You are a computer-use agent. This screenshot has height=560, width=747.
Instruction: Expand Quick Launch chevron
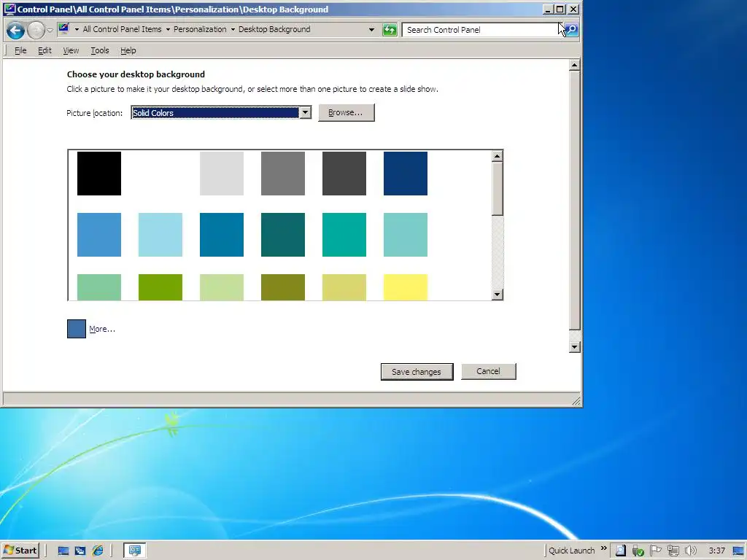pyautogui.click(x=603, y=548)
